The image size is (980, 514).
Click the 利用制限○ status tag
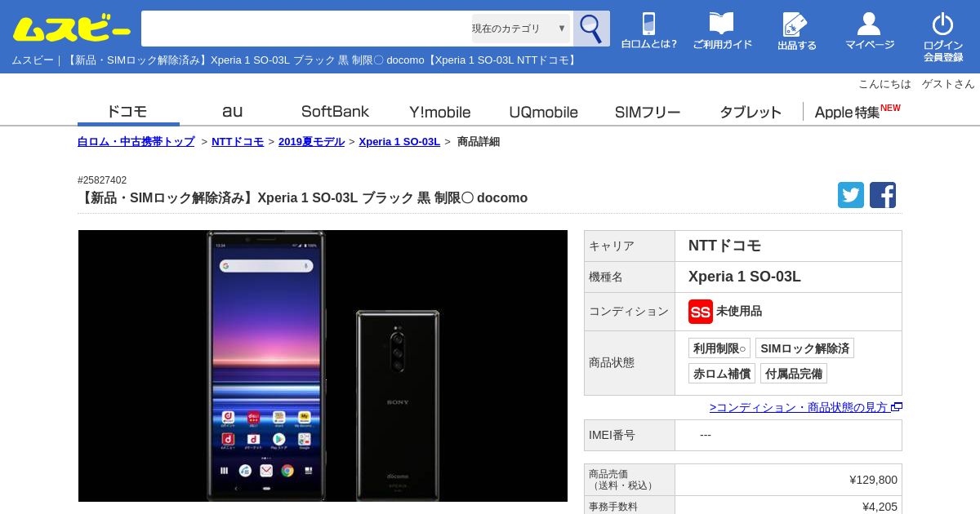point(719,348)
